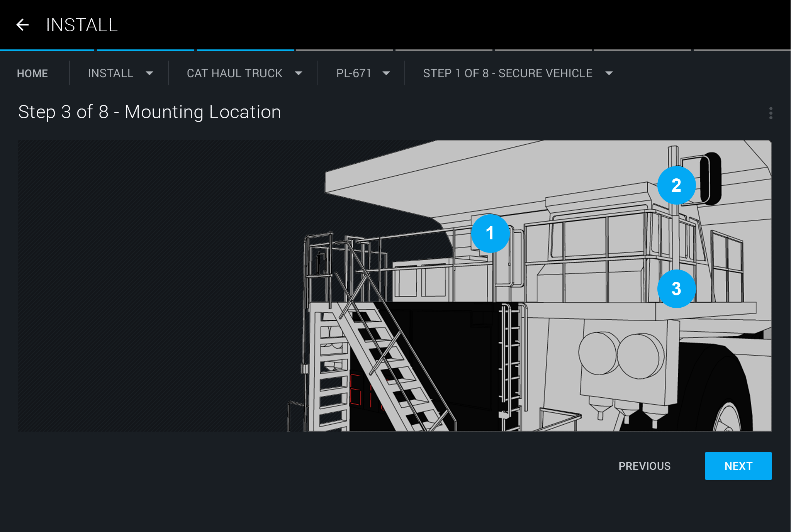Image resolution: width=791 pixels, height=532 pixels.
Task: Click the truck headlights in illustration
Action: (622, 354)
